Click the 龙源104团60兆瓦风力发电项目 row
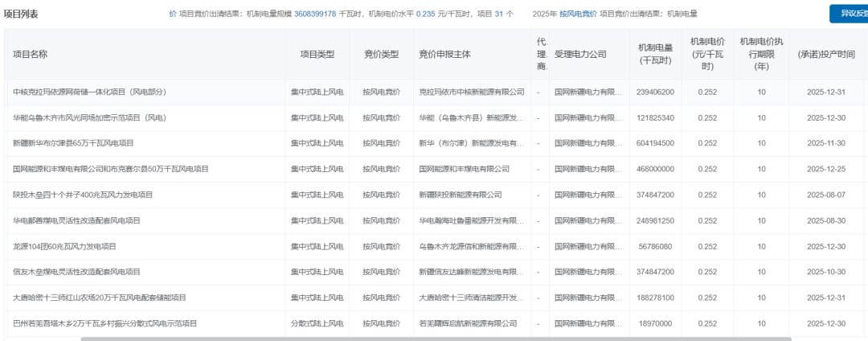The height and width of the screenshot is (341, 868). pyautogui.click(x=64, y=247)
